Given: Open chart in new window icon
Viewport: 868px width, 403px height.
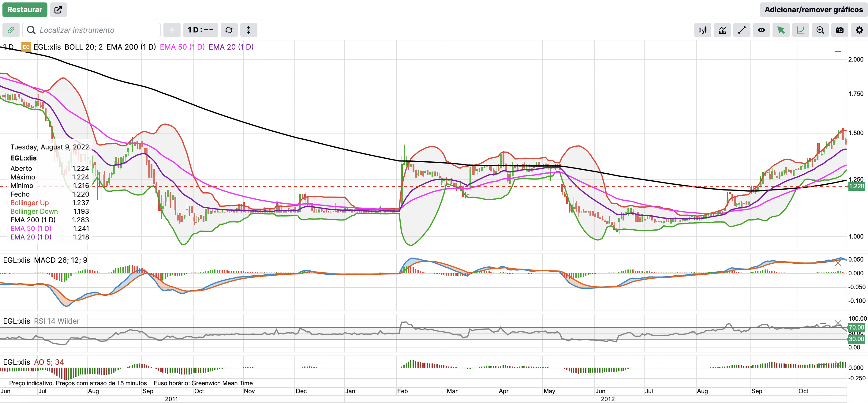Looking at the screenshot, I should pyautogui.click(x=58, y=9).
